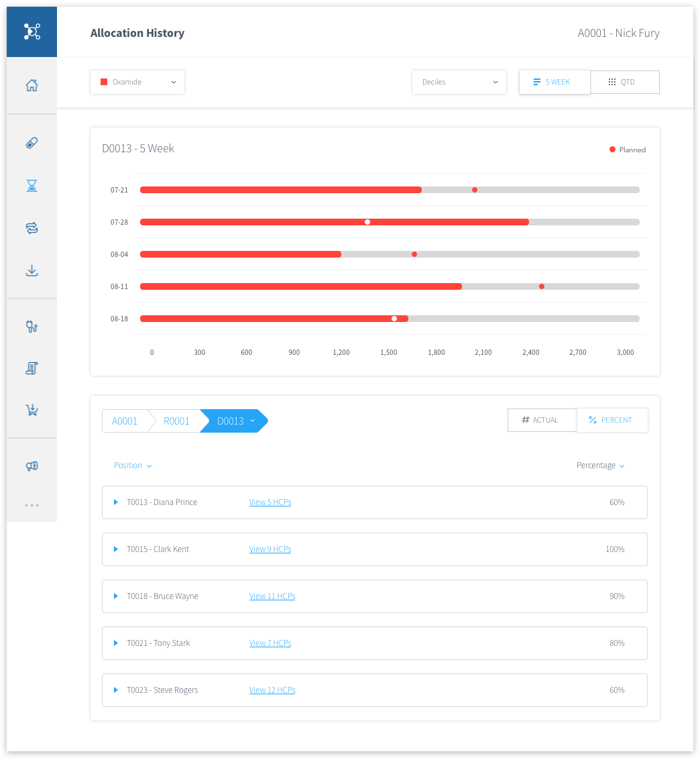700x758 pixels.
Task: Click the 08-04 planned marker dot
Action: coord(414,254)
